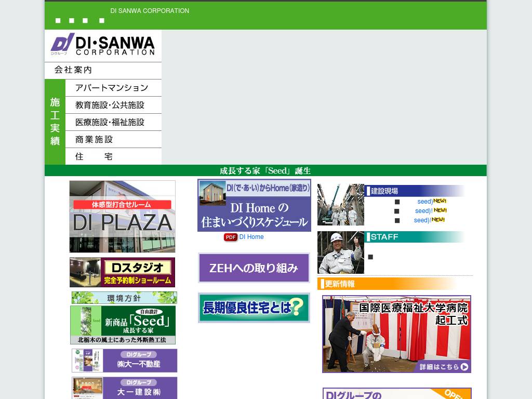Click the NEW! badge on the third seed)! link
532x399 pixels.
tap(438, 220)
